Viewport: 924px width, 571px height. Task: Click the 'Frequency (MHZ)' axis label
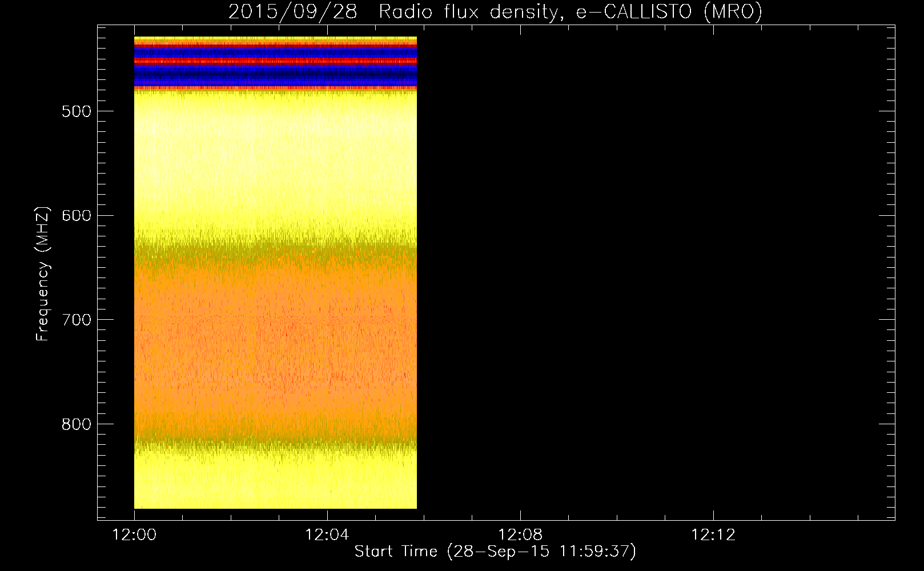coord(42,274)
